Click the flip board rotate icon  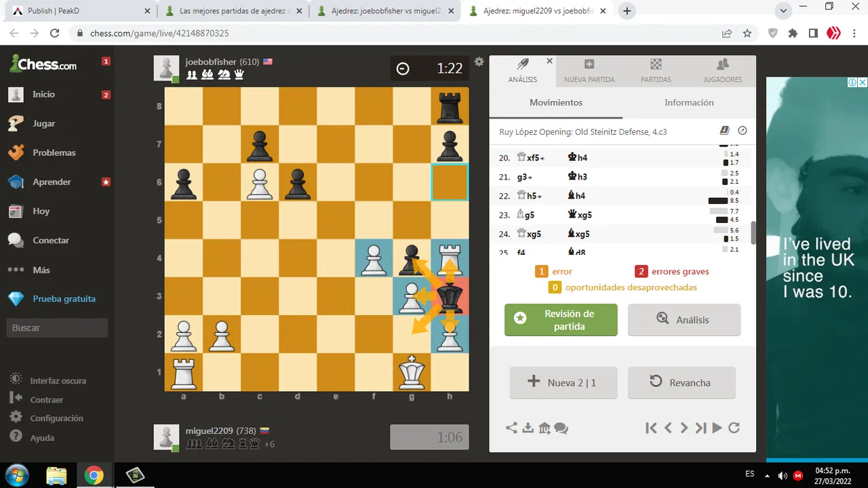pyautogui.click(x=734, y=428)
